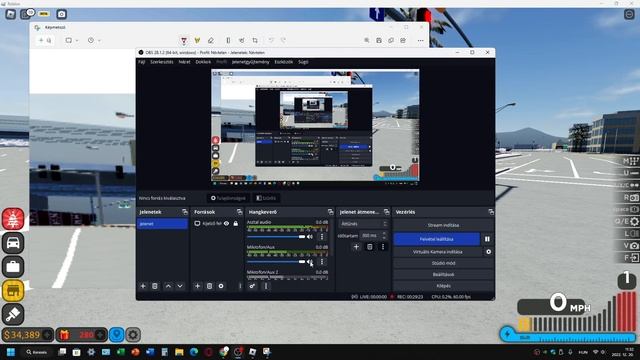
Task: Select the Jelenet scene row
Action: click(162, 224)
